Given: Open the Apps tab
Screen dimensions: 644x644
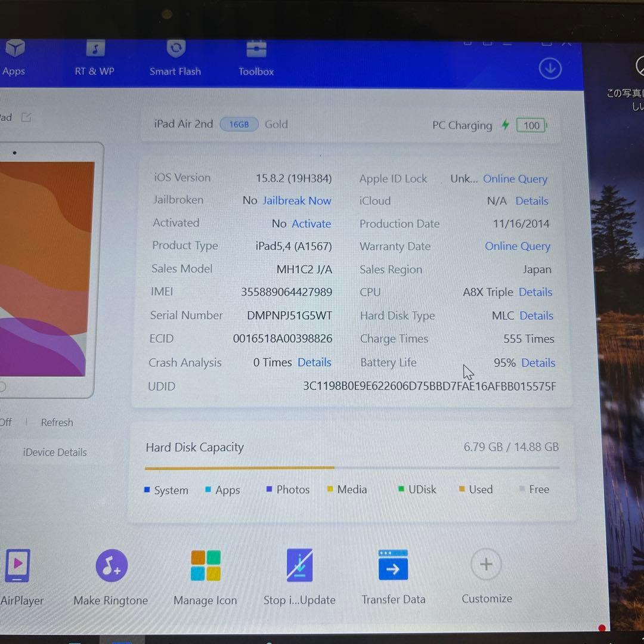Looking at the screenshot, I should [x=14, y=58].
